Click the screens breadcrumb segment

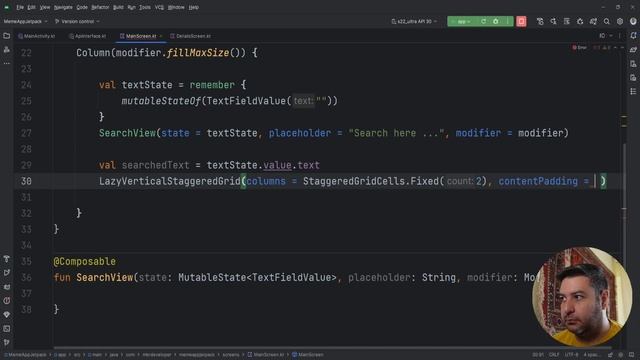click(x=231, y=355)
